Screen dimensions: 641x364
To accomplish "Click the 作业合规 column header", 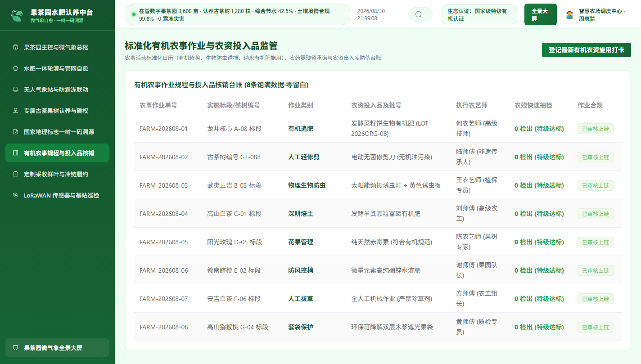I will click(x=590, y=105).
